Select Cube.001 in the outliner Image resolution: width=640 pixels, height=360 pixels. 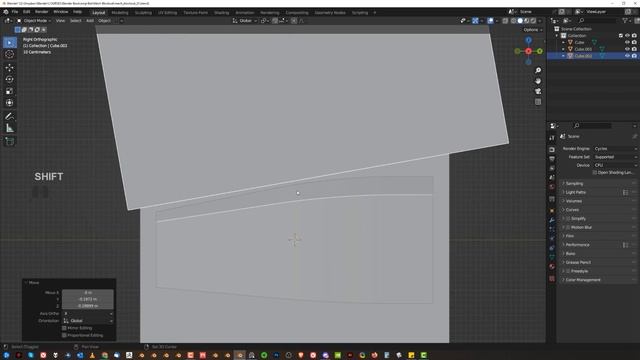[583, 49]
